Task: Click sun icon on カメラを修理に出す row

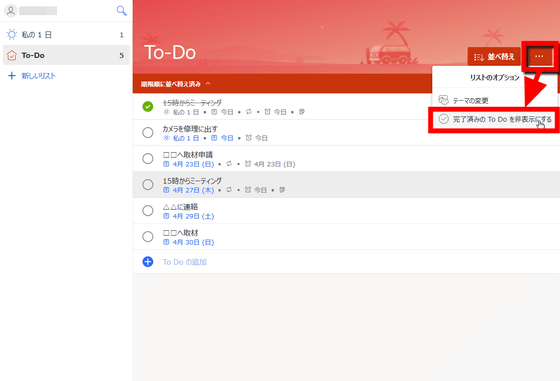Action: (166, 138)
